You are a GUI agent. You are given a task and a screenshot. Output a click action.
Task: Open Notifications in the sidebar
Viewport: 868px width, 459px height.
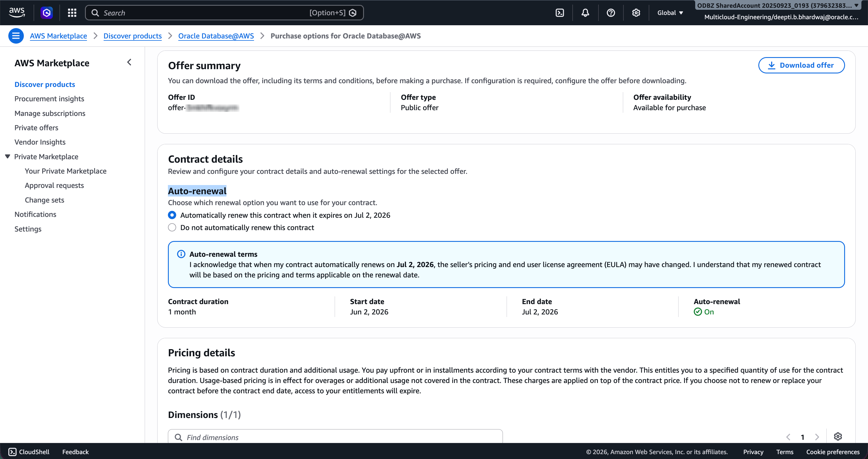[35, 215]
